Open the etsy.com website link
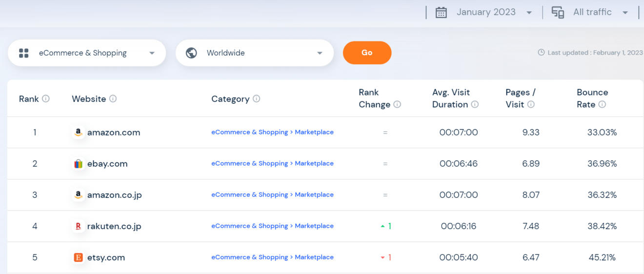 [106, 257]
